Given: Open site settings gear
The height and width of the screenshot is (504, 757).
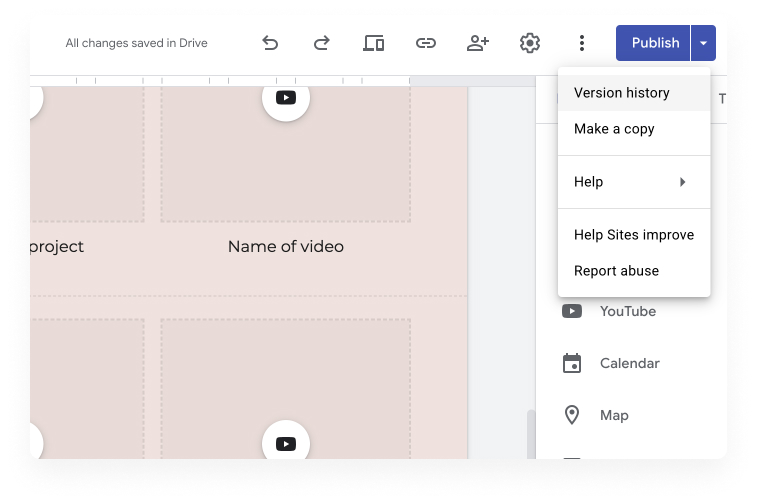Looking at the screenshot, I should click(530, 43).
